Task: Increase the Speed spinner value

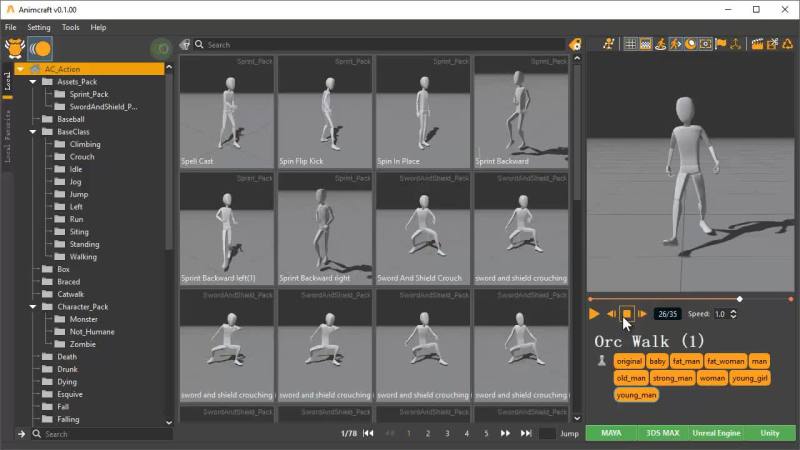Action: click(733, 311)
